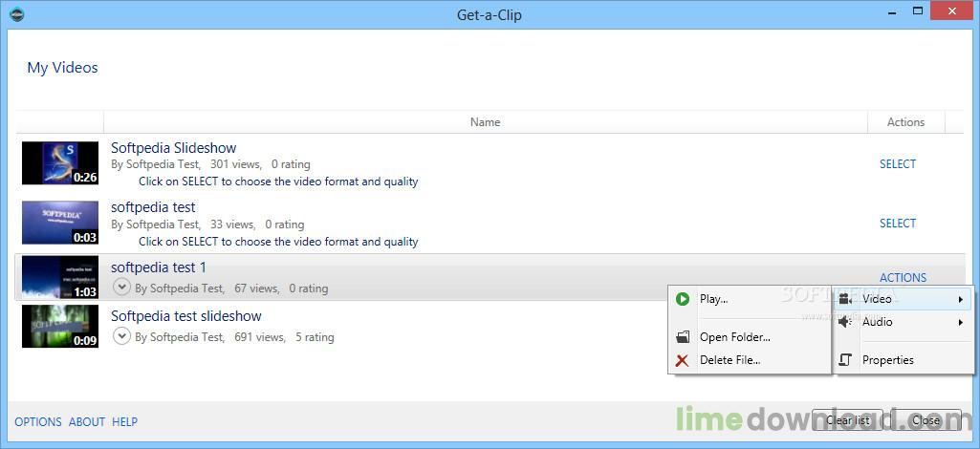
Task: Open the Audio submenu arrow
Action: [x=960, y=322]
